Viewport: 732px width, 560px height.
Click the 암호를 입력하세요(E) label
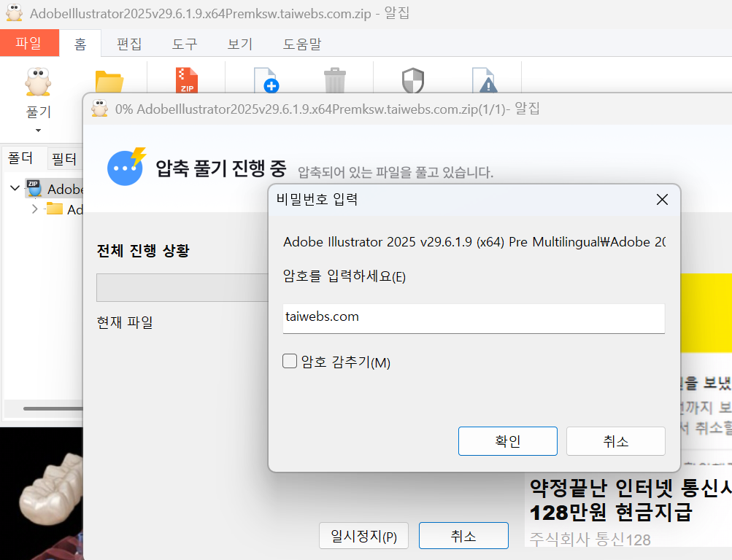click(344, 276)
